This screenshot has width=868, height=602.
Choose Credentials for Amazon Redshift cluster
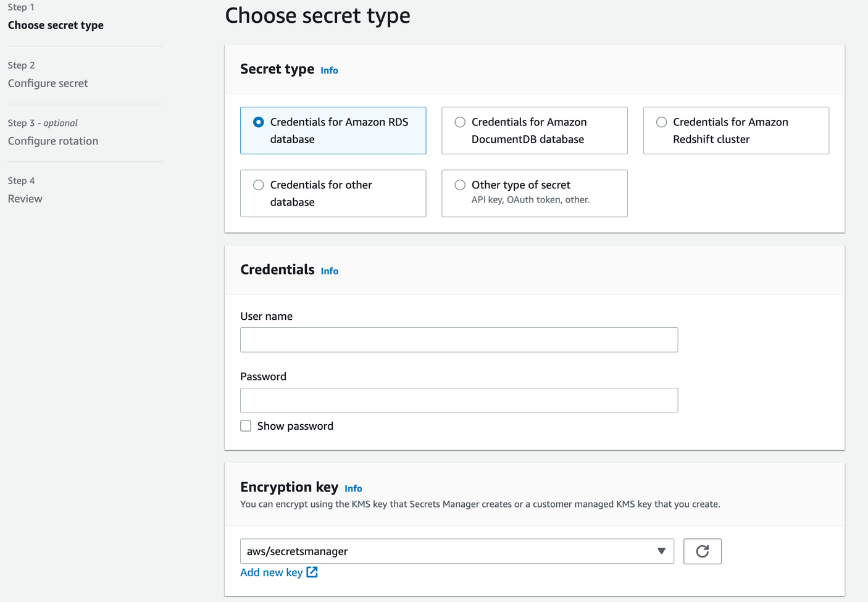click(x=661, y=122)
